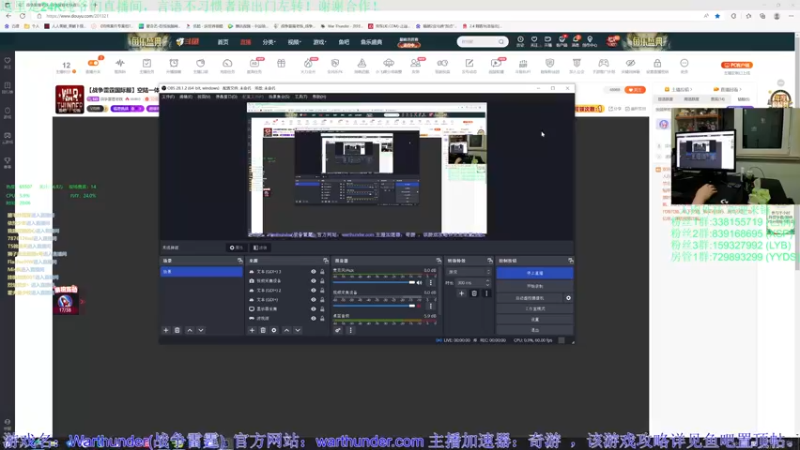The width and height of the screenshot is (800, 450).
Task: Click Start Virtual Camera button
Action: pyautogui.click(x=530, y=298)
